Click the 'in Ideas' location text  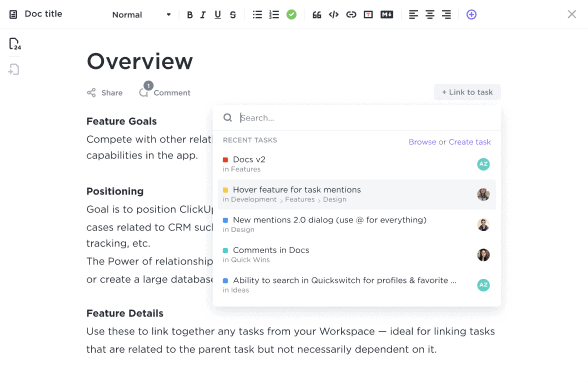236,290
